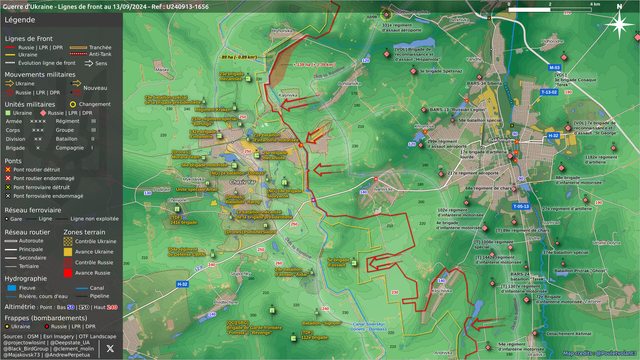
Task: Click the Russie strike icon under Frappes
Action: click(47, 327)
